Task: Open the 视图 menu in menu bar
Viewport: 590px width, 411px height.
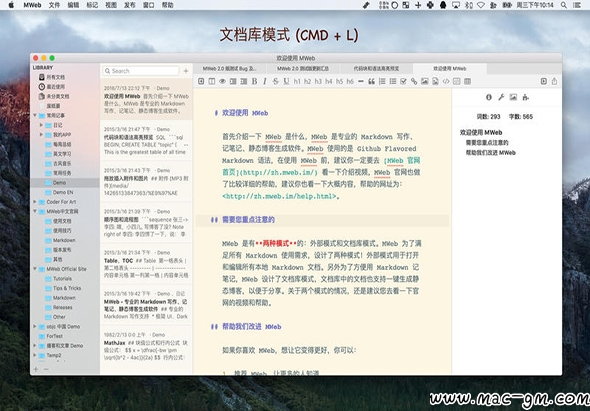Action: point(111,5)
